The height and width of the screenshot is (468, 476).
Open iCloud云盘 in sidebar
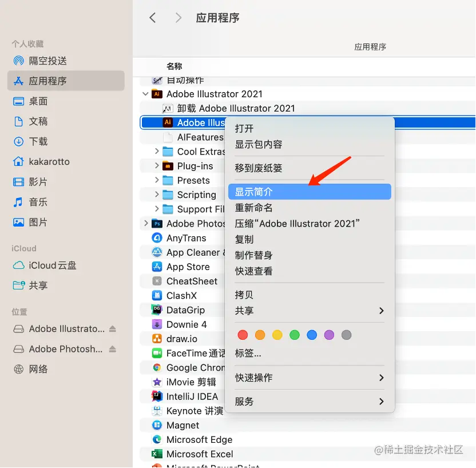pyautogui.click(x=66, y=265)
